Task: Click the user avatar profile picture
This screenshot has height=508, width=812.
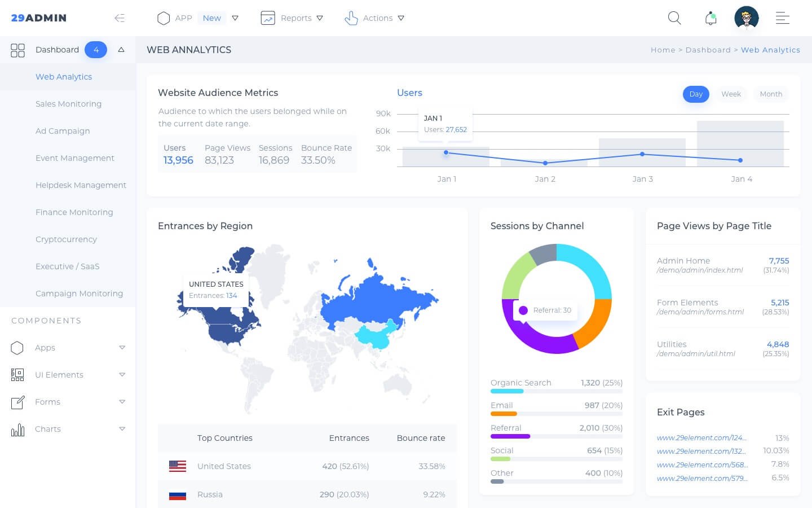Action: (x=747, y=18)
